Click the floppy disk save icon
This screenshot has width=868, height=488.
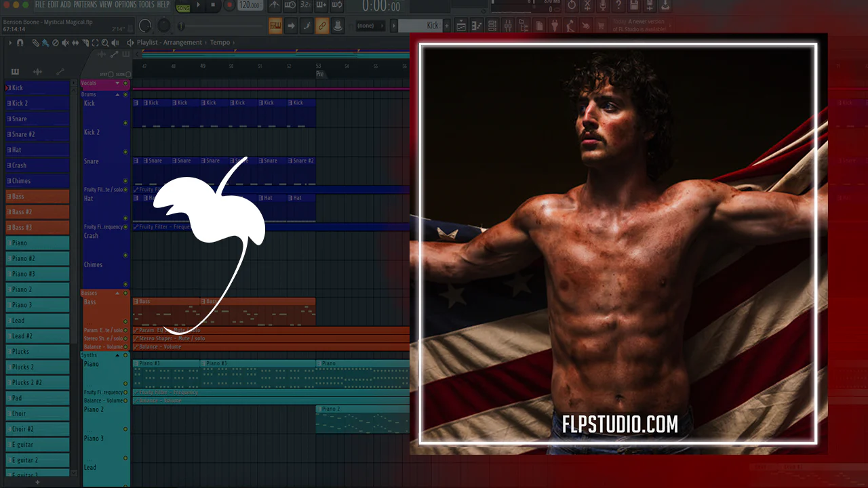[634, 5]
